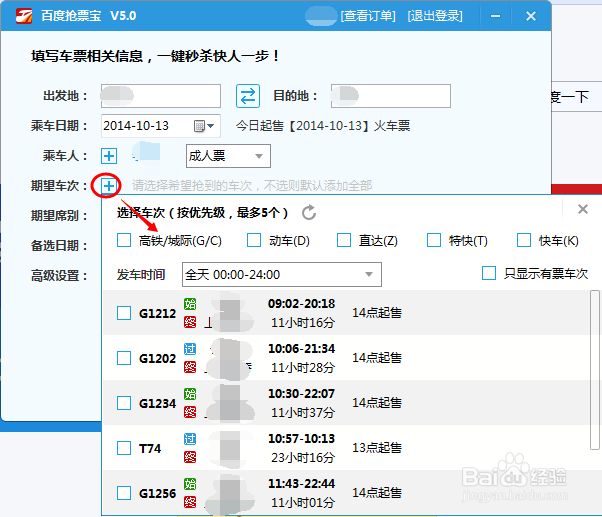Open 发车时间 全天 00:00-24:00 dropdown
Screen dimensions: 602x517
[x=282, y=274]
